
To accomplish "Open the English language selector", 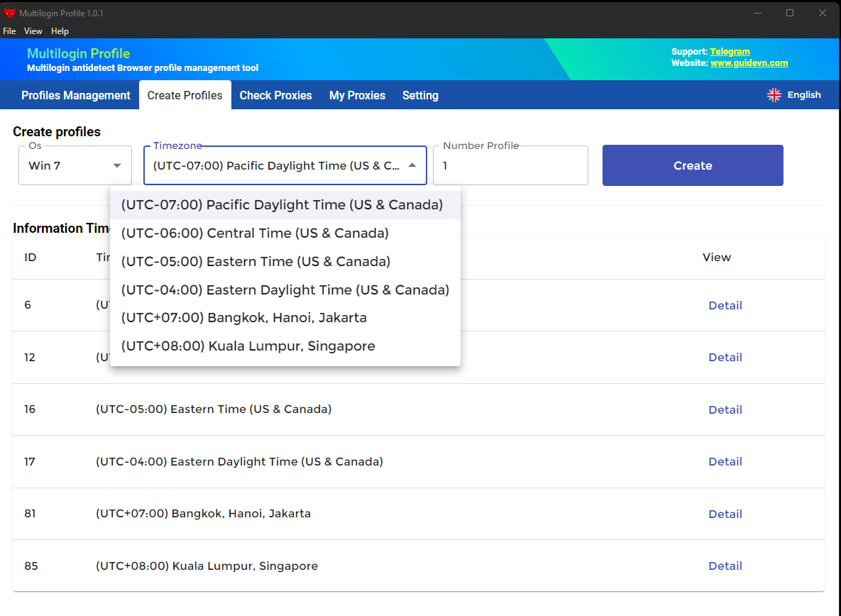I will [794, 95].
